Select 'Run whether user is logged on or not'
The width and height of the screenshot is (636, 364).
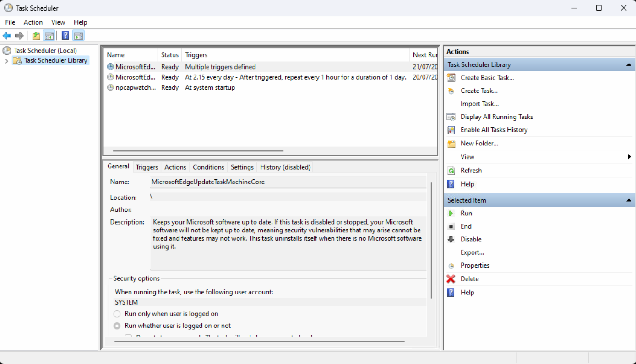[117, 326]
